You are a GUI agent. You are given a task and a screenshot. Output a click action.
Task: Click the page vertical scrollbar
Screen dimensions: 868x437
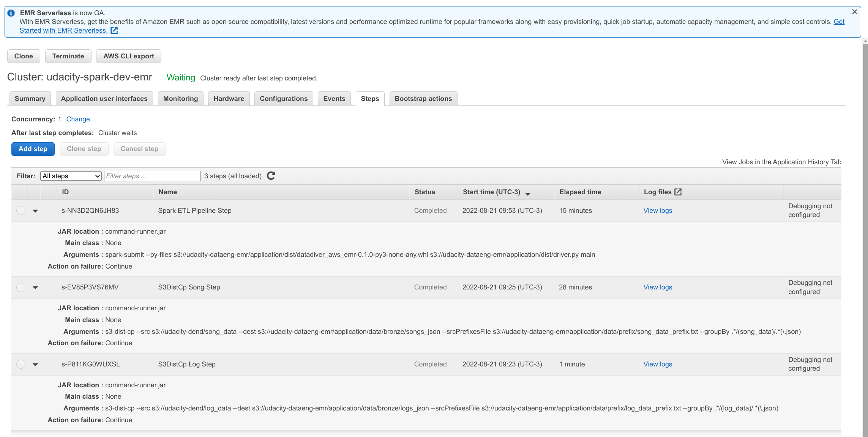[x=865, y=228]
